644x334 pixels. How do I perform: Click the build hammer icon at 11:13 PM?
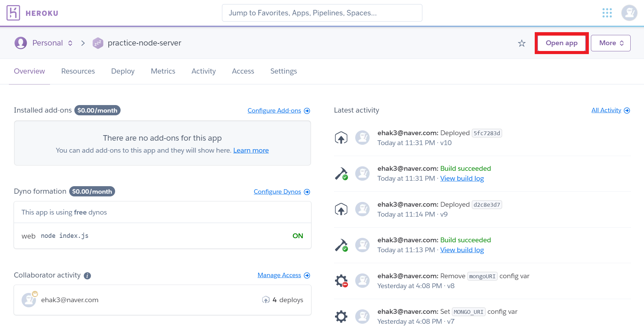point(341,245)
